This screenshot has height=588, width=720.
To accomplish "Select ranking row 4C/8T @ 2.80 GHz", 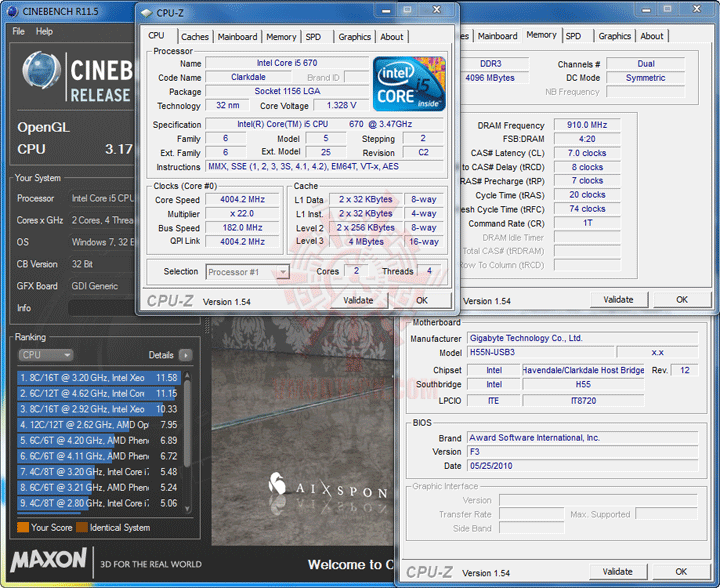I will [x=99, y=503].
